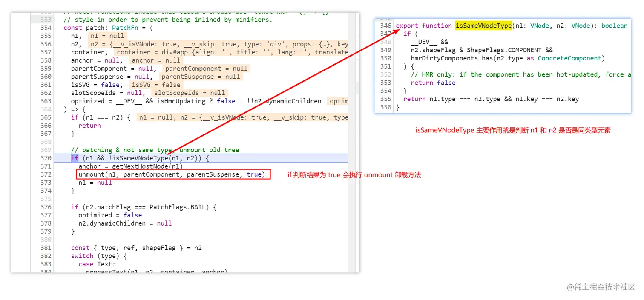Click the comment 'patching & not same type, unmount old tree'
This screenshot has width=644, height=300.
click(x=155, y=150)
